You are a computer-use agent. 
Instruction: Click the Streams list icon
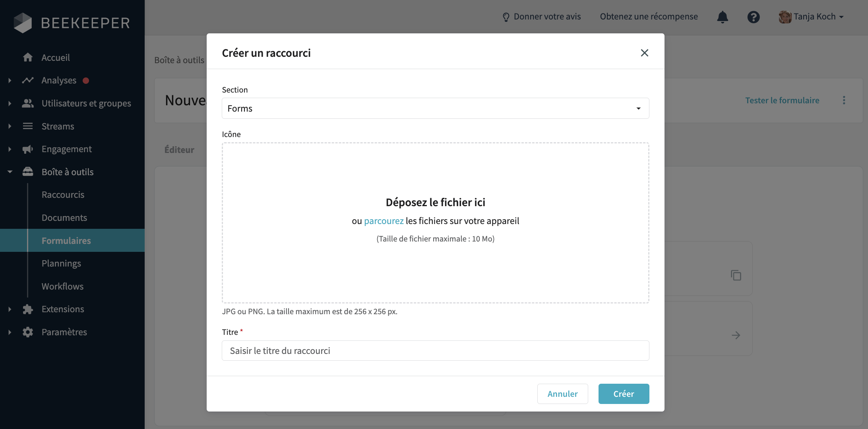pos(28,126)
